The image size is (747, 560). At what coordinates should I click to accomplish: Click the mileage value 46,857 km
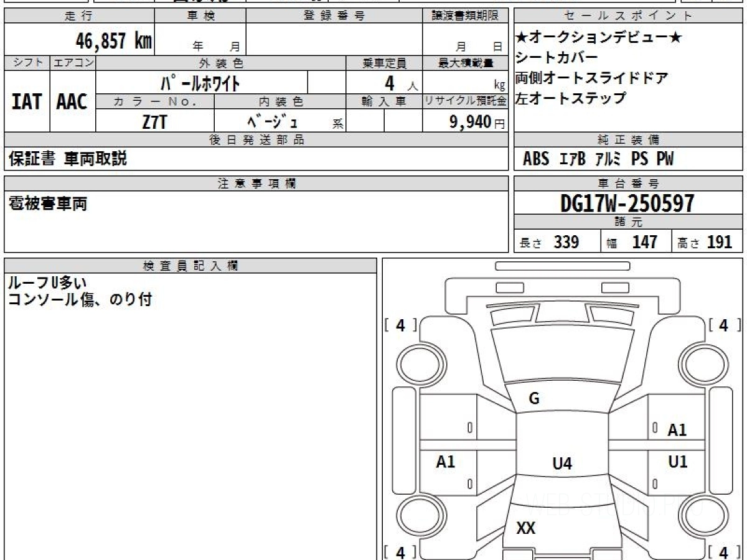114,41
